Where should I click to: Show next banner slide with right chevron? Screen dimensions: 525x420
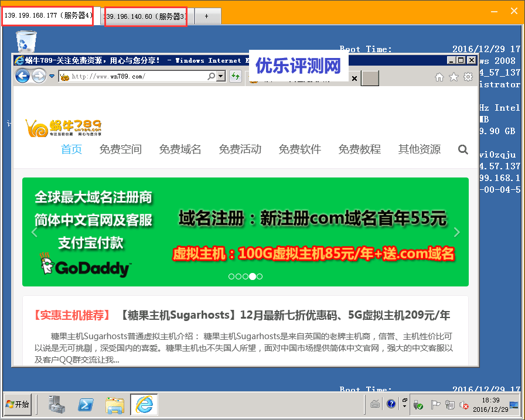(456, 232)
